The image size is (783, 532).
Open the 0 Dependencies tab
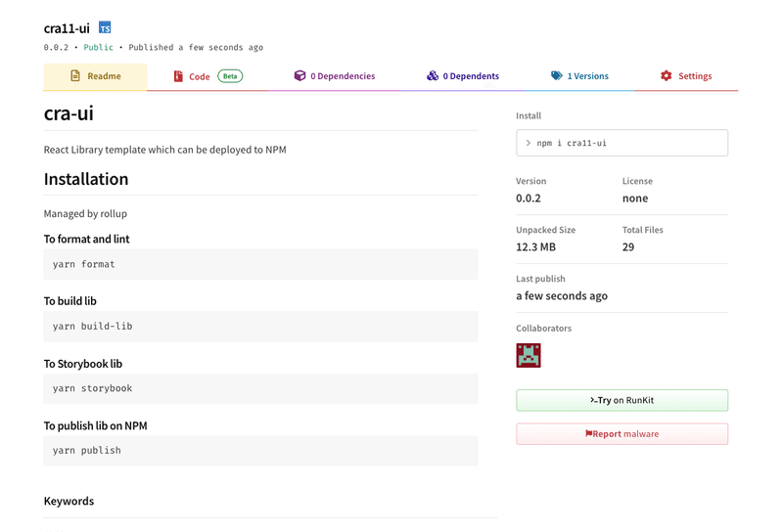[x=334, y=76]
